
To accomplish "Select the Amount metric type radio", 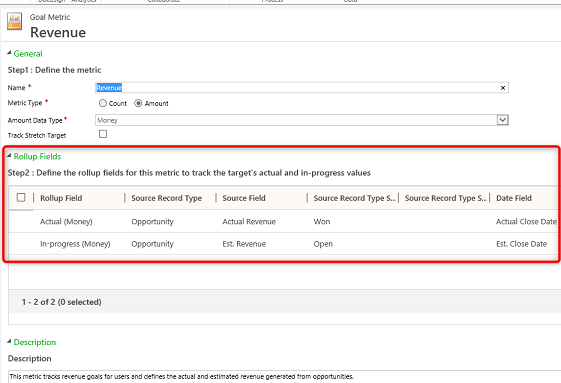I will tap(138, 103).
